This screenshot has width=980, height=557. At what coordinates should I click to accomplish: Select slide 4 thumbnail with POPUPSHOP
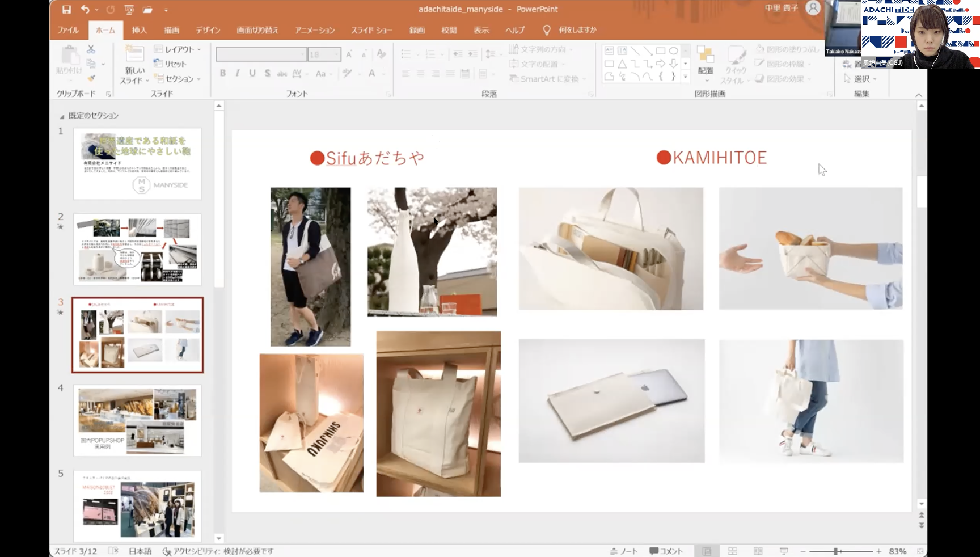pyautogui.click(x=137, y=420)
